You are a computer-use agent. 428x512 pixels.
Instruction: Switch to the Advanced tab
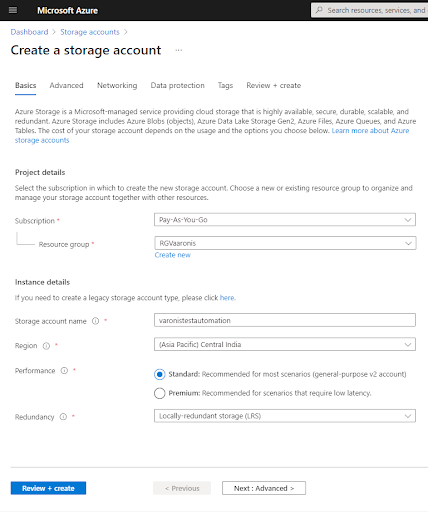[66, 86]
